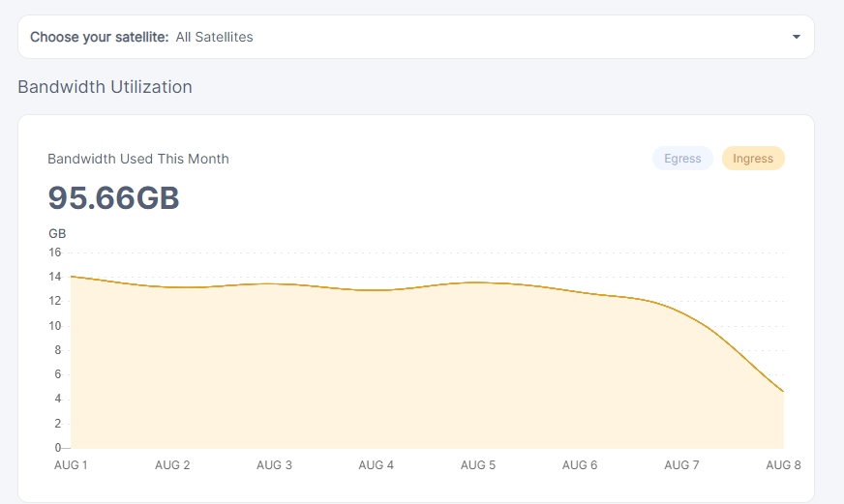The width and height of the screenshot is (844, 504).
Task: Click the GB unit label above the chart
Action: [57, 233]
